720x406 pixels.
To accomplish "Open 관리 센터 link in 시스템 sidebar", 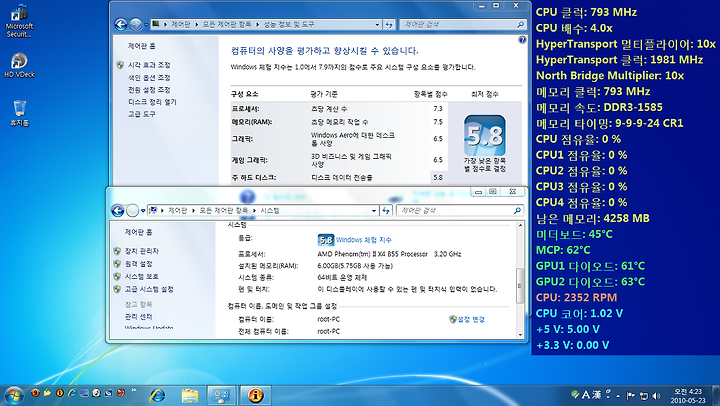I will pyautogui.click(x=138, y=317).
